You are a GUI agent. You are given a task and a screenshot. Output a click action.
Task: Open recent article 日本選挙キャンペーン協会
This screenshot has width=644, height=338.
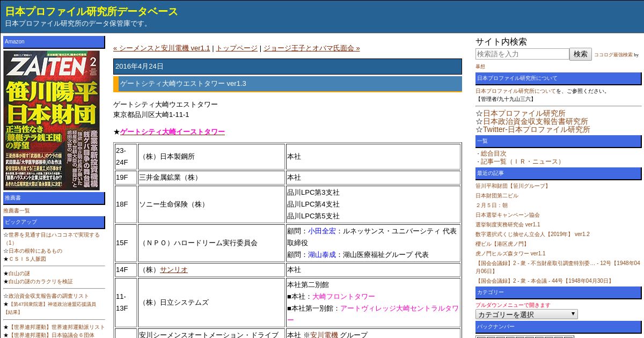508,215
